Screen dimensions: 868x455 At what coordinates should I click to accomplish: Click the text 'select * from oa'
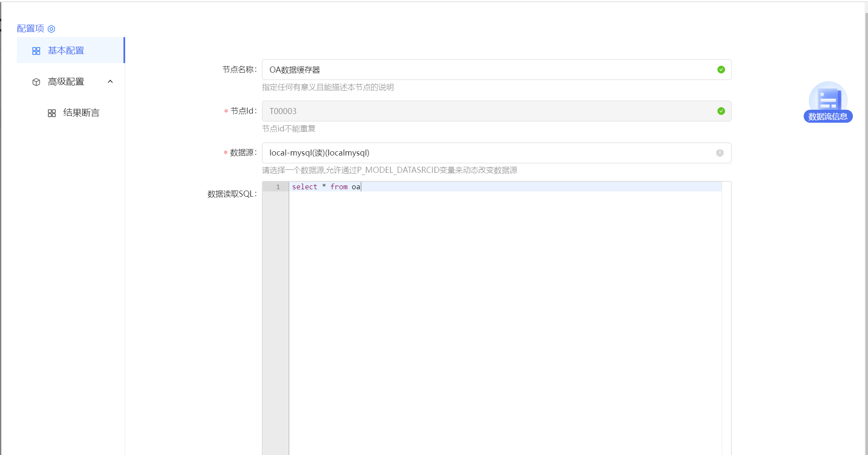coord(325,187)
